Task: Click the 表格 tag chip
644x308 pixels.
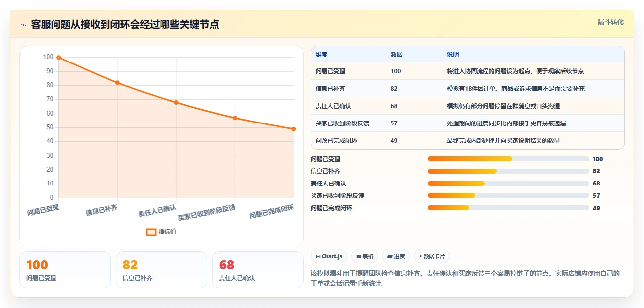Action: pos(365,256)
